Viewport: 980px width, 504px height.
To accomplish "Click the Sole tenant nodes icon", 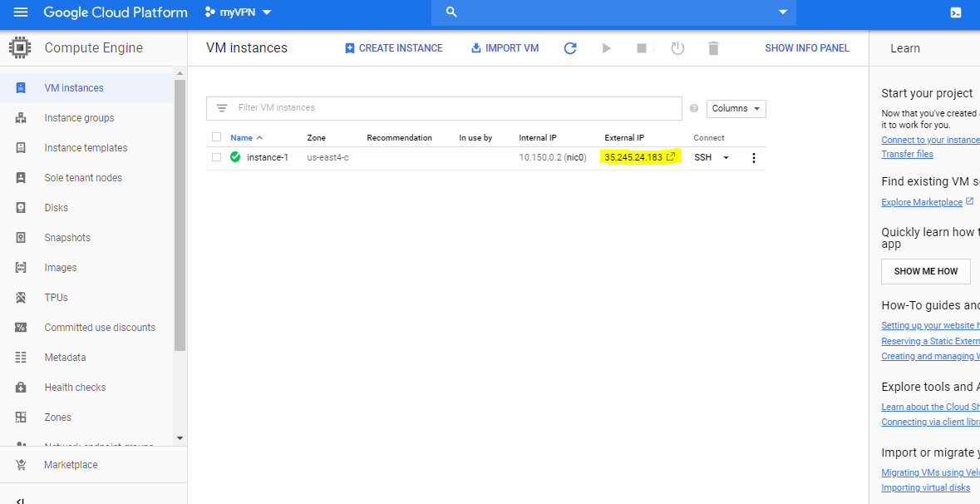I will click(21, 178).
